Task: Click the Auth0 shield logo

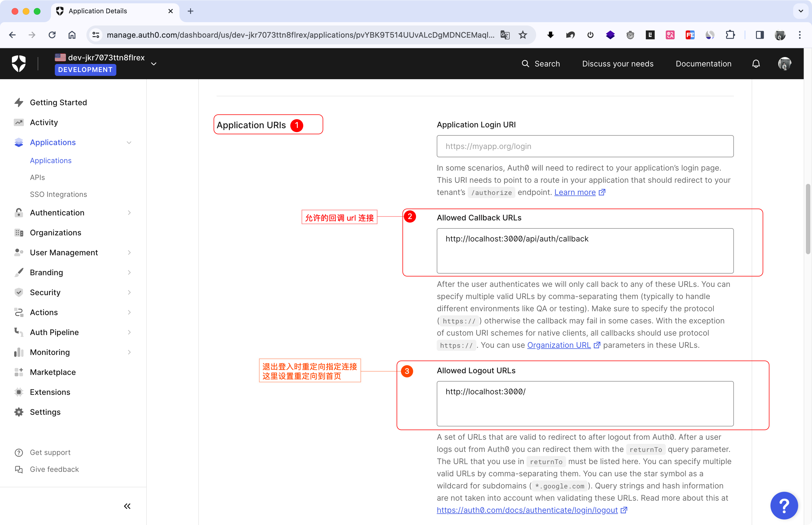Action: pos(19,63)
